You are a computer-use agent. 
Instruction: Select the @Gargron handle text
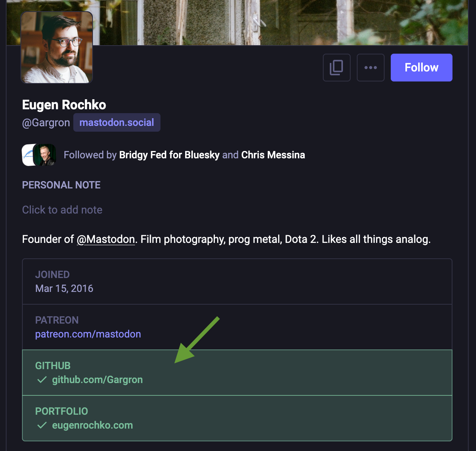pos(46,123)
